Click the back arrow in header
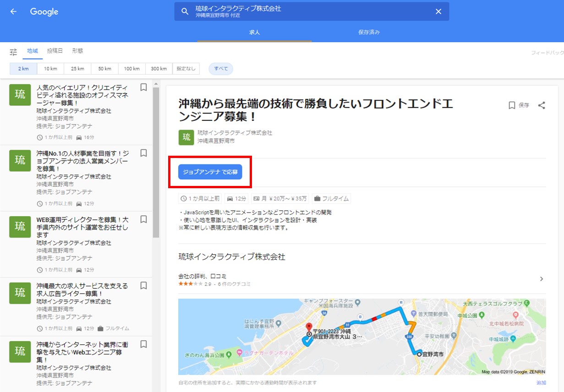 point(13,11)
